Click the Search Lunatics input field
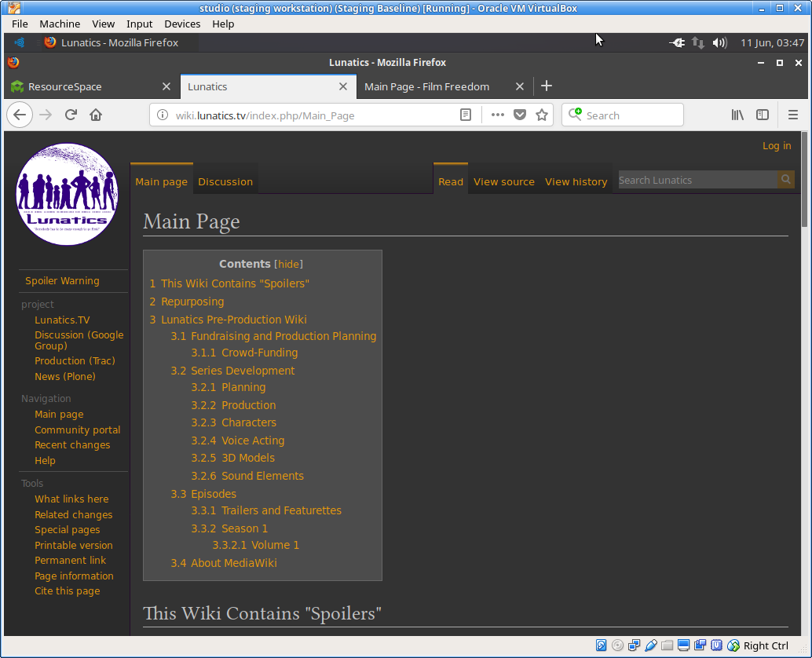 click(697, 181)
